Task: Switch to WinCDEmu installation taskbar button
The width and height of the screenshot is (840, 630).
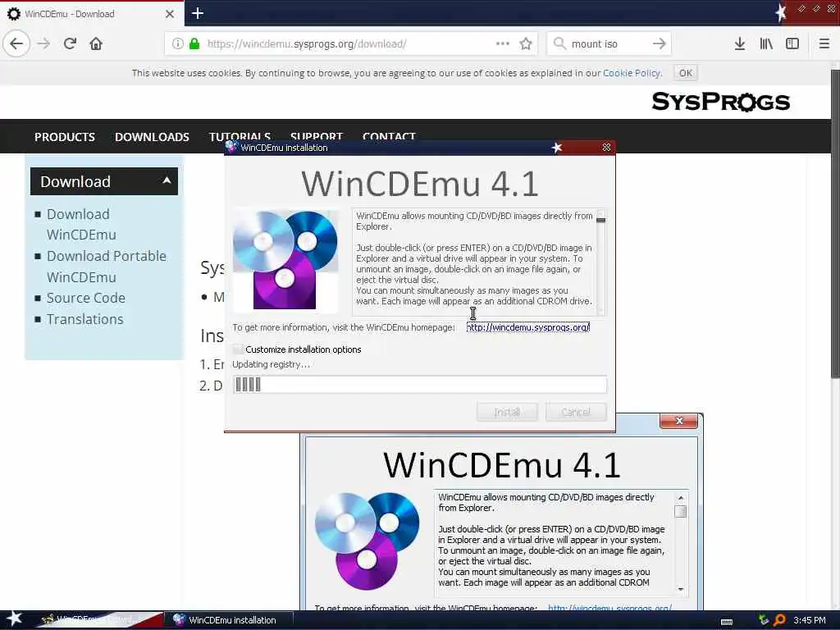Action: click(231, 620)
